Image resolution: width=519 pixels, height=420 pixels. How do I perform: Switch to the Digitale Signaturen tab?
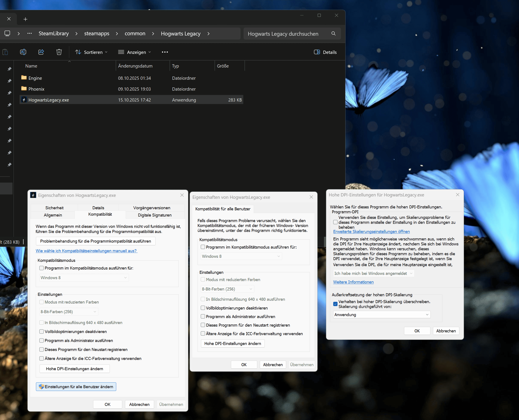click(x=155, y=215)
